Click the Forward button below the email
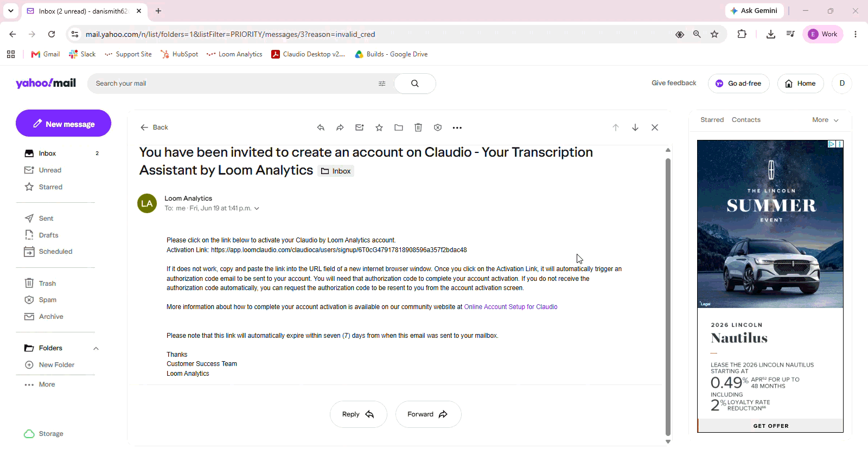 click(429, 414)
